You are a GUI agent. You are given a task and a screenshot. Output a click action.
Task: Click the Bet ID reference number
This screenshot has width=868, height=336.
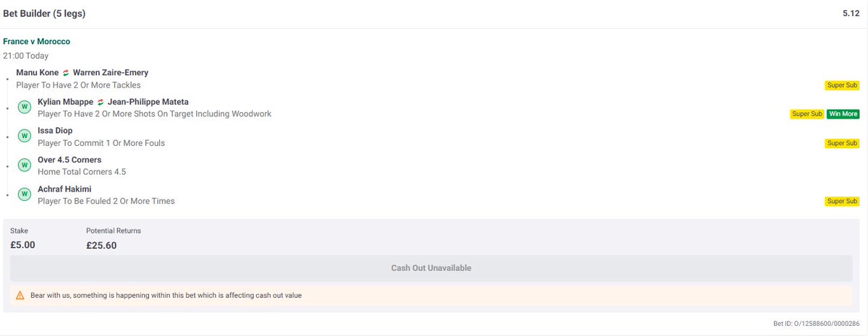point(816,323)
